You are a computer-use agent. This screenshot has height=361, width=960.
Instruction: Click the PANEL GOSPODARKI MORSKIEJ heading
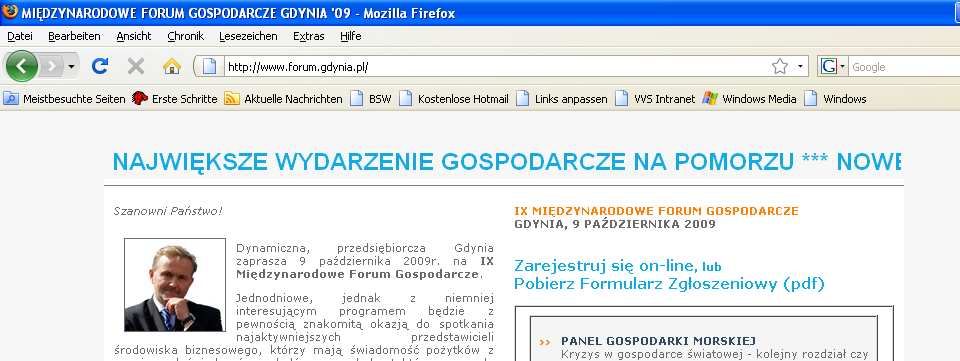[x=658, y=341]
